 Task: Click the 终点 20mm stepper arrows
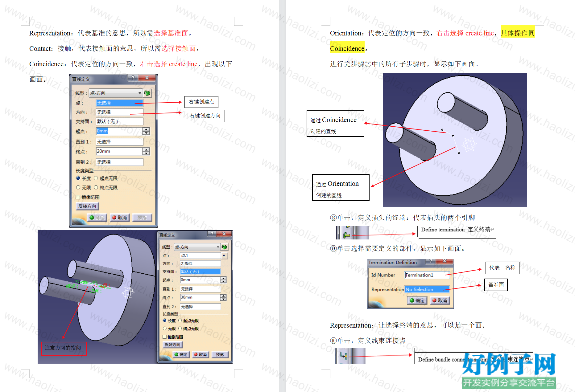pyautogui.click(x=146, y=151)
